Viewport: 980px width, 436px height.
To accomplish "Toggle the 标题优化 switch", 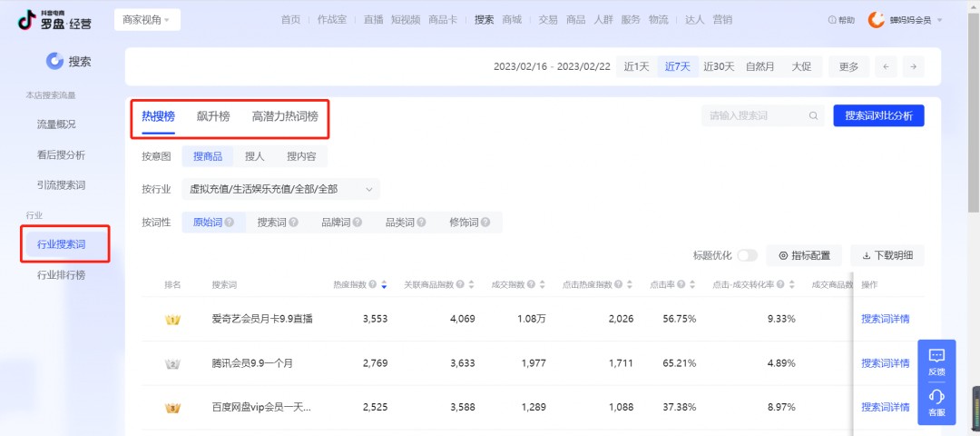I will (747, 255).
